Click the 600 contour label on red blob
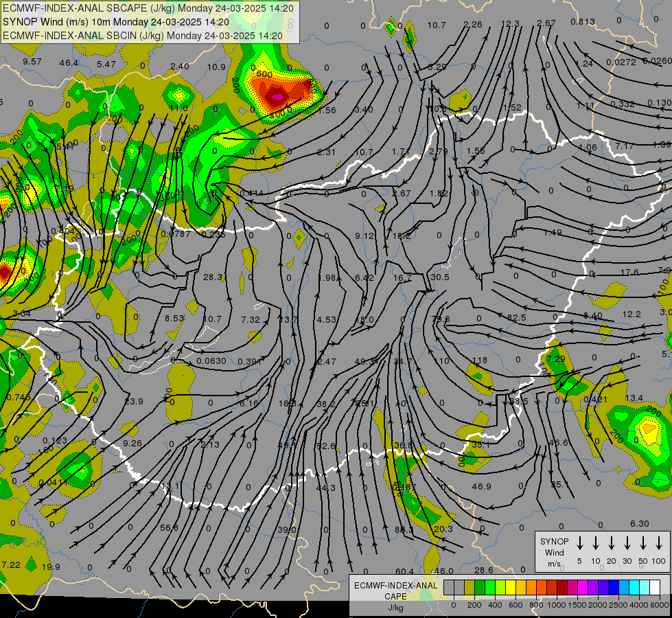 (x=264, y=74)
